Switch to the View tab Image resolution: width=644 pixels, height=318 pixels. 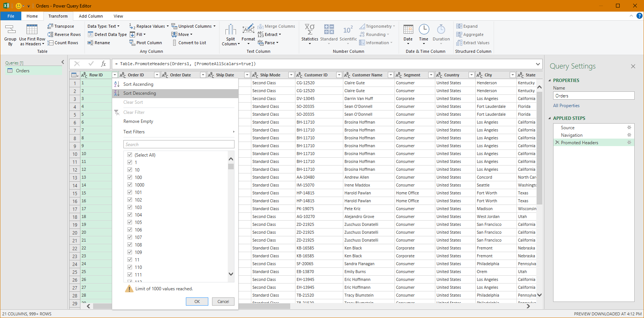tap(119, 16)
